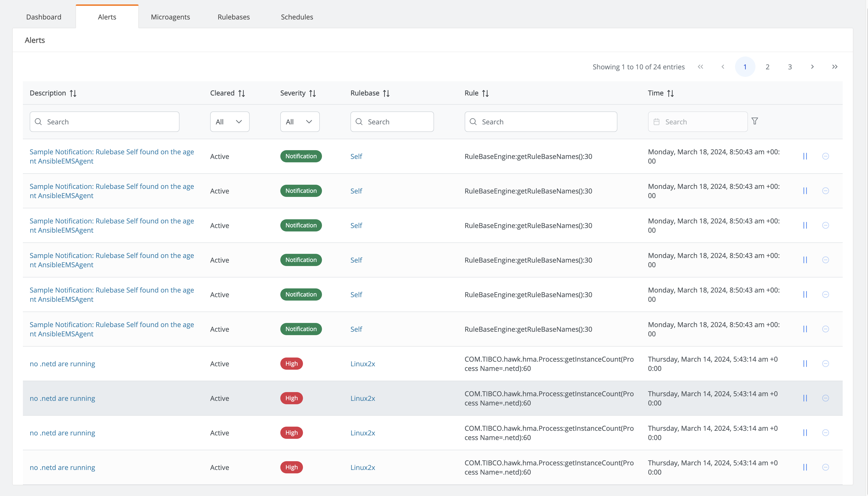Open the Time search date picker

(x=697, y=122)
